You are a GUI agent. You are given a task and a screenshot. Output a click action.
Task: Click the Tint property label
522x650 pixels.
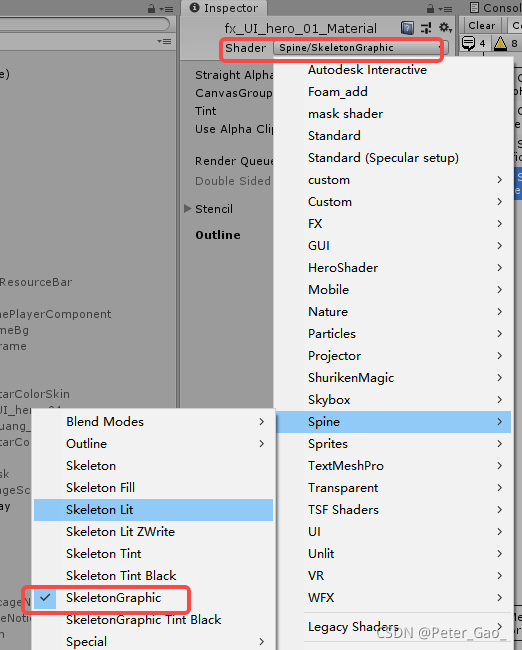[x=206, y=111]
